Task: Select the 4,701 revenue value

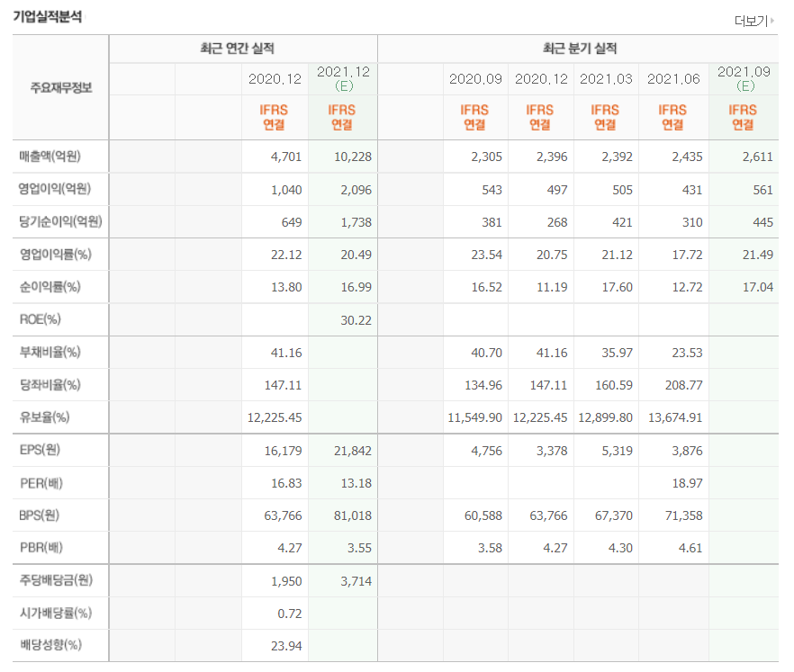Action: 286,157
